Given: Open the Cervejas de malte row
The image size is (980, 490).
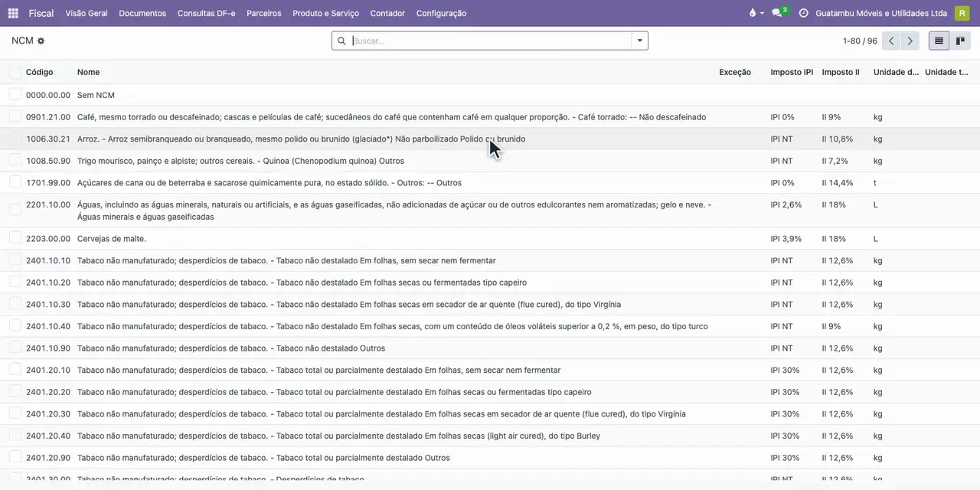Looking at the screenshot, I should click(x=490, y=239).
